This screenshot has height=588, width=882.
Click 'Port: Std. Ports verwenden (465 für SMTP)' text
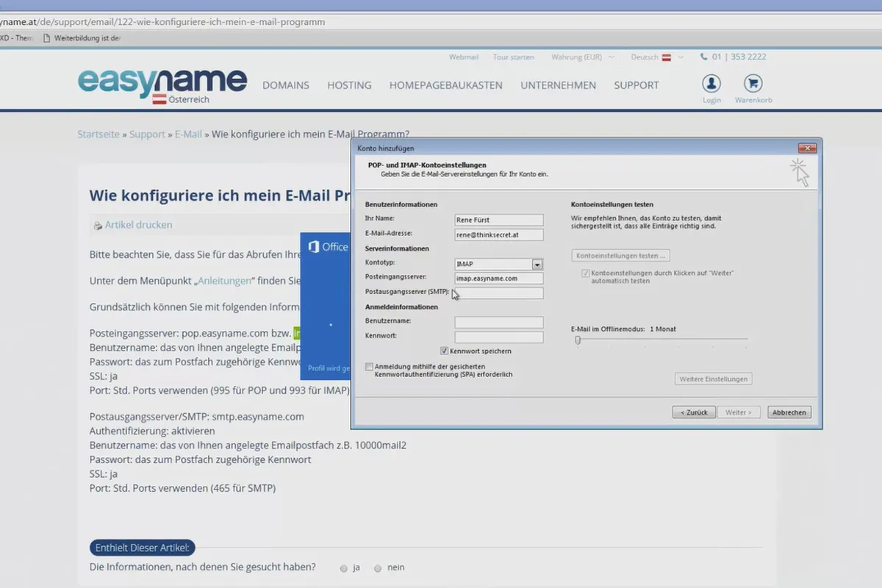tap(182, 488)
